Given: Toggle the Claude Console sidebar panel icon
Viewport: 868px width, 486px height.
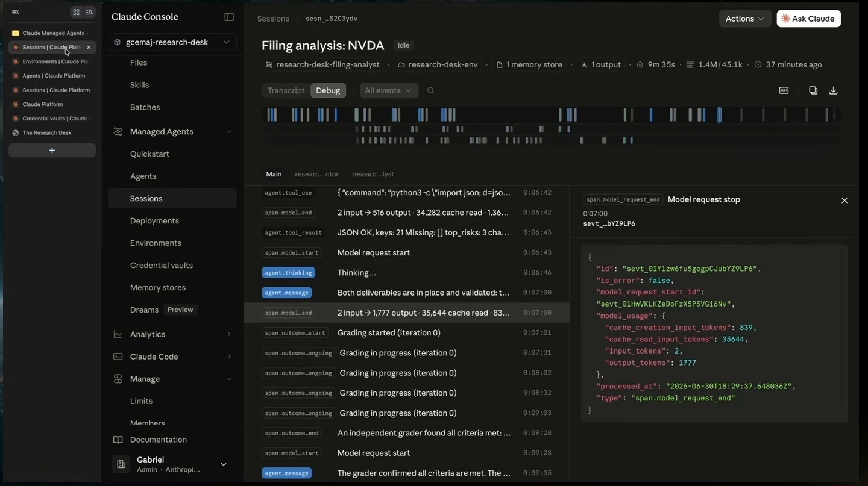Looking at the screenshot, I should pos(229,17).
